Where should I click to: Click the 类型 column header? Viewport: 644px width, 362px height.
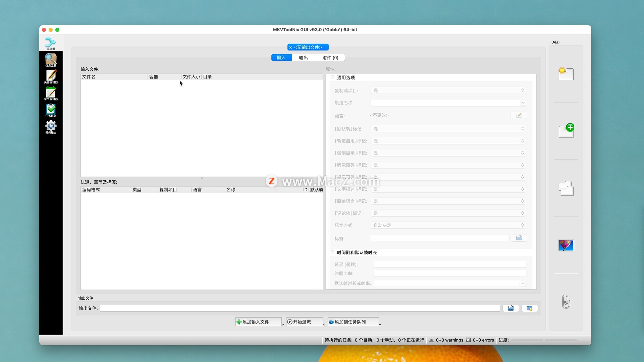point(144,190)
